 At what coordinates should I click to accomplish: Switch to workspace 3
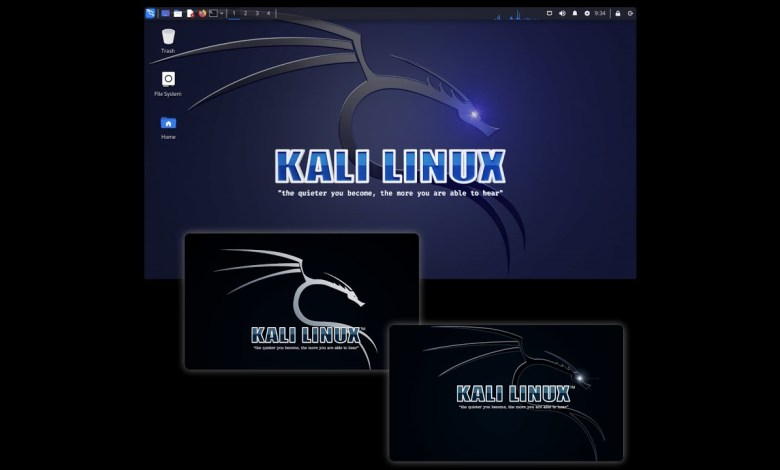pos(257,13)
